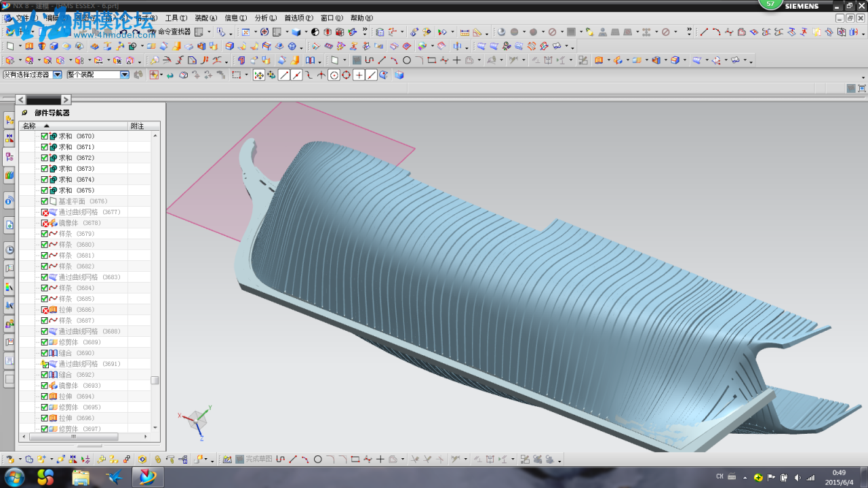868x488 pixels.
Task: Click the blue cube icon ending selection bar
Action: [x=399, y=75]
